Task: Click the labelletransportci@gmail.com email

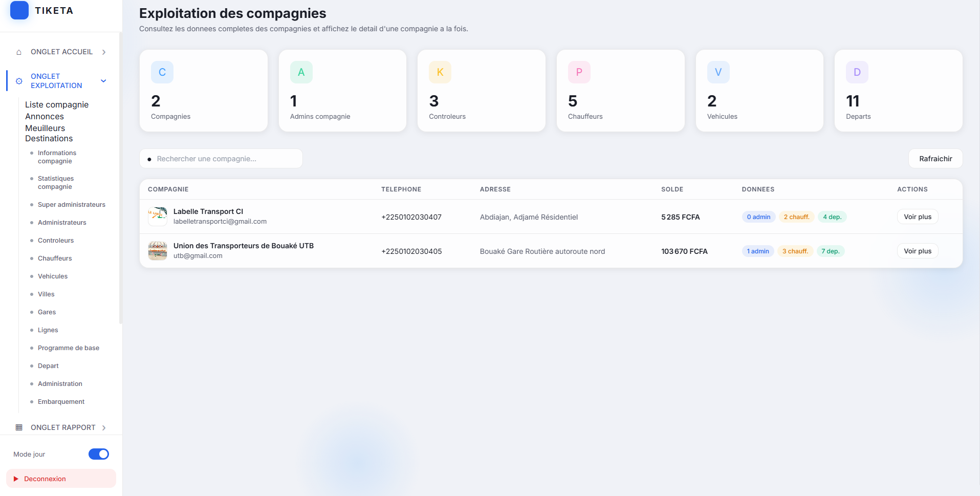Action: click(220, 222)
